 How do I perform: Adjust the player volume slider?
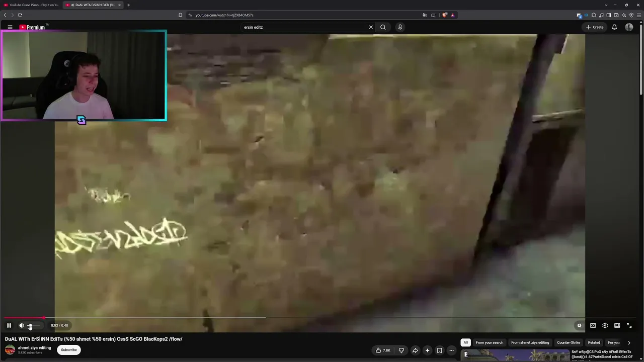[35, 326]
